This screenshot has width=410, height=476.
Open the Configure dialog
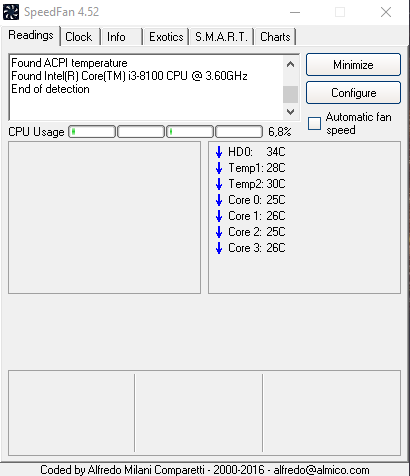tap(353, 93)
